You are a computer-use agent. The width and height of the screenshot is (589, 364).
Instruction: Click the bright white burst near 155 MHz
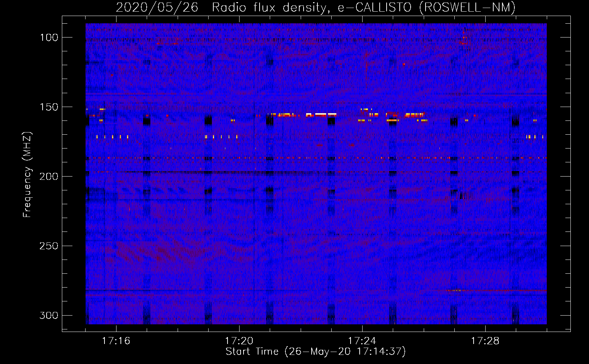coord(321,114)
